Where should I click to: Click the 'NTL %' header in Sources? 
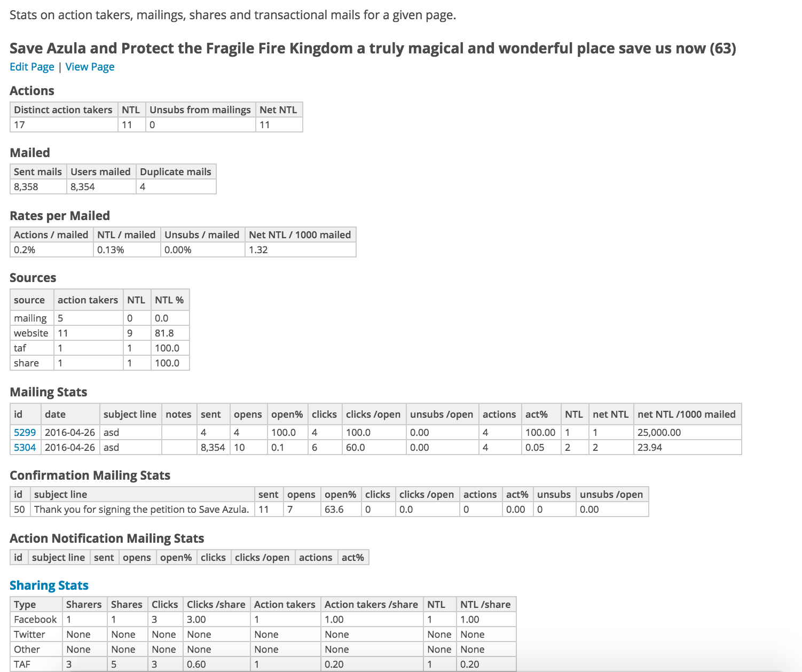pyautogui.click(x=169, y=300)
